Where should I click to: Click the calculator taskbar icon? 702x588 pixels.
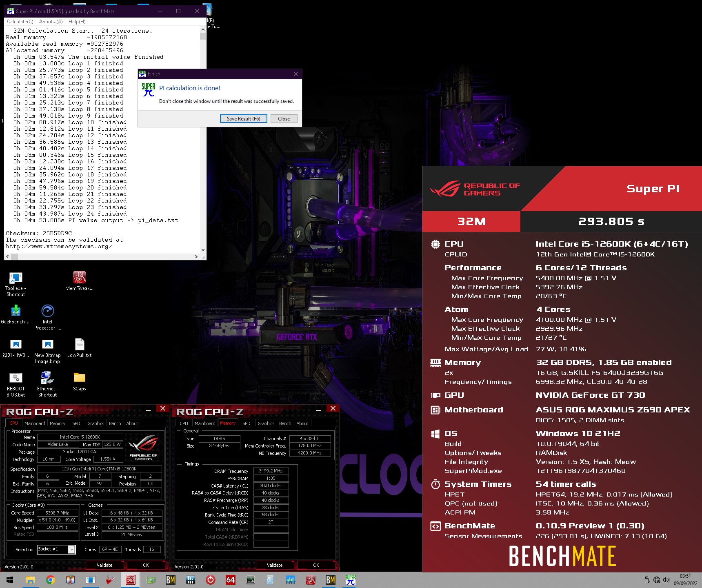[270, 580]
